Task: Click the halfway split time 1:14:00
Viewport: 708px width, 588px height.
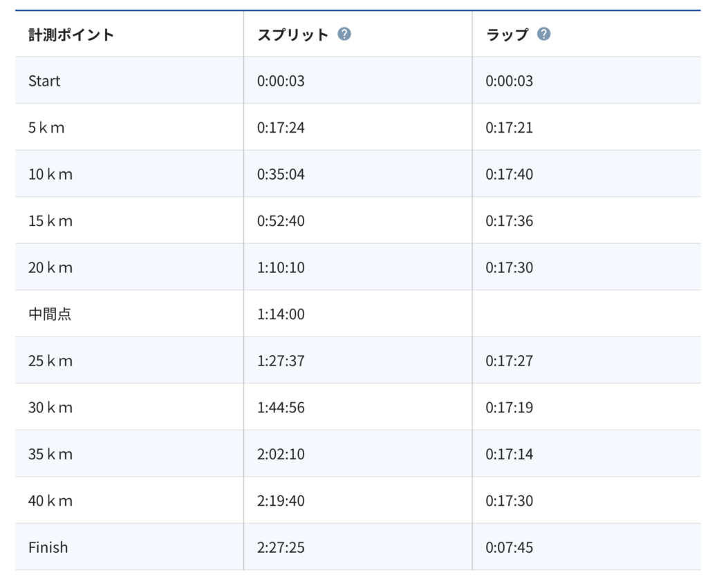Action: [x=281, y=314]
